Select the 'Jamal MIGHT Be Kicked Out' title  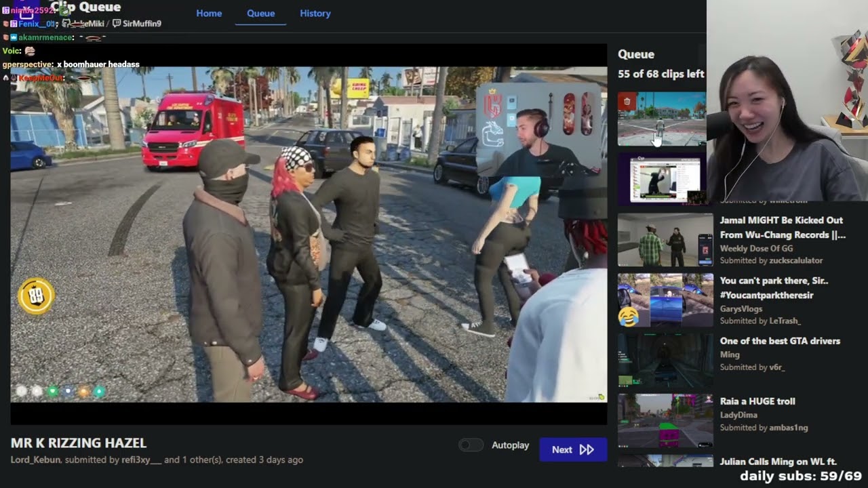783,228
